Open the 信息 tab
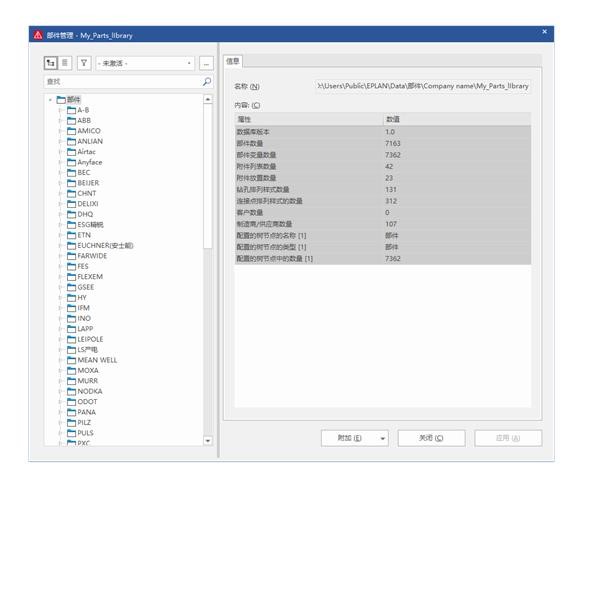The width and height of the screenshot is (600, 600). click(x=233, y=61)
